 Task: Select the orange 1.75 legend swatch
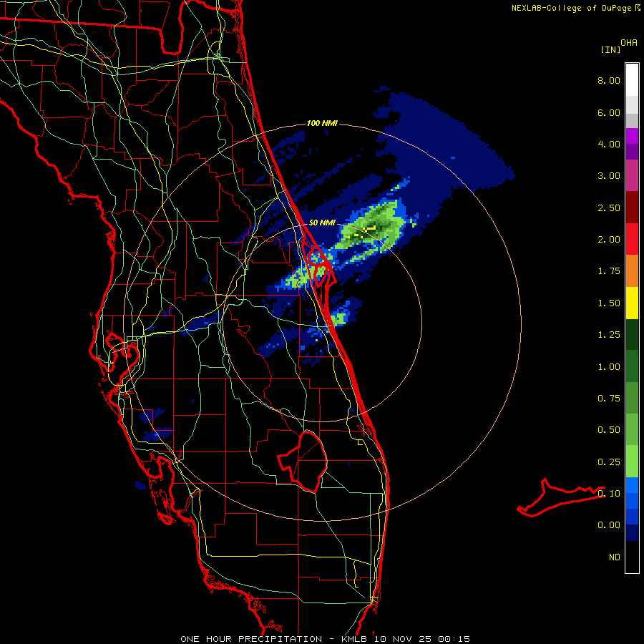pyautogui.click(x=632, y=270)
